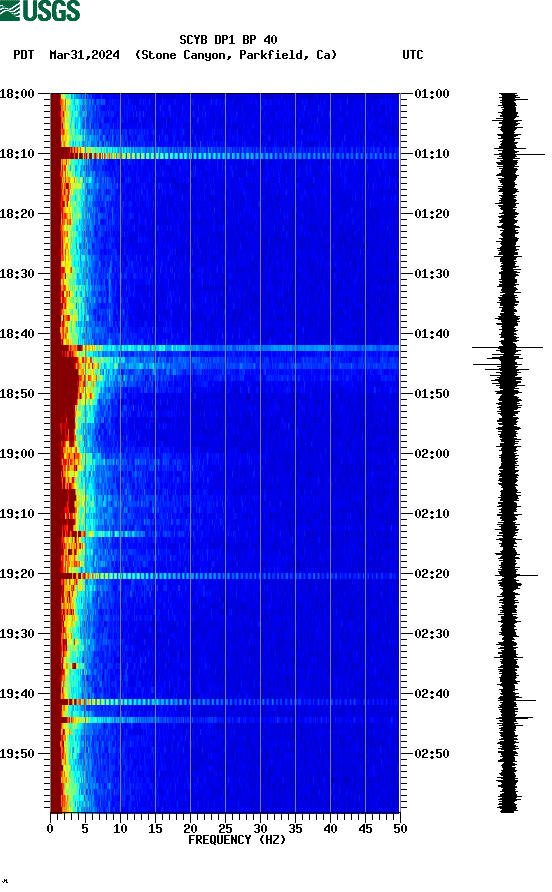Viewport: 552px width, 892px height.
Task: Click the '45' frequency tick label
Action: tap(365, 829)
